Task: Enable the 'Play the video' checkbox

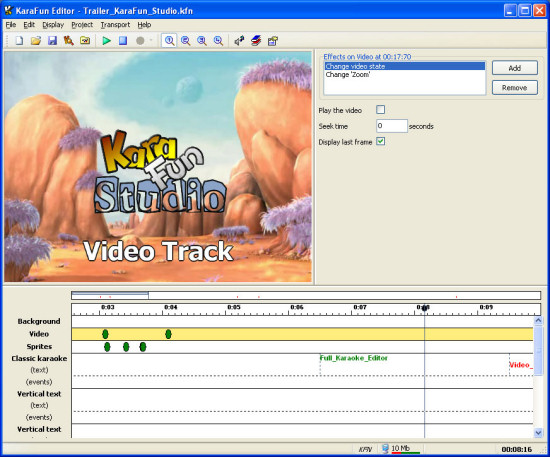Action: 381,110
